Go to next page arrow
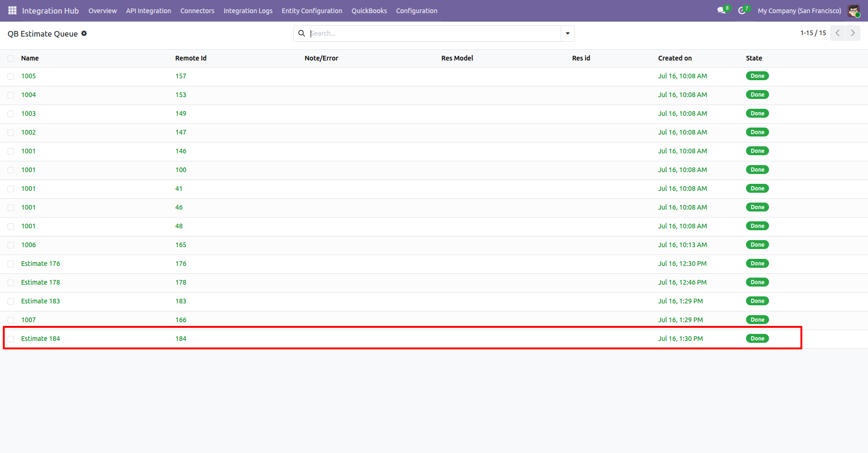The width and height of the screenshot is (868, 453). [853, 33]
